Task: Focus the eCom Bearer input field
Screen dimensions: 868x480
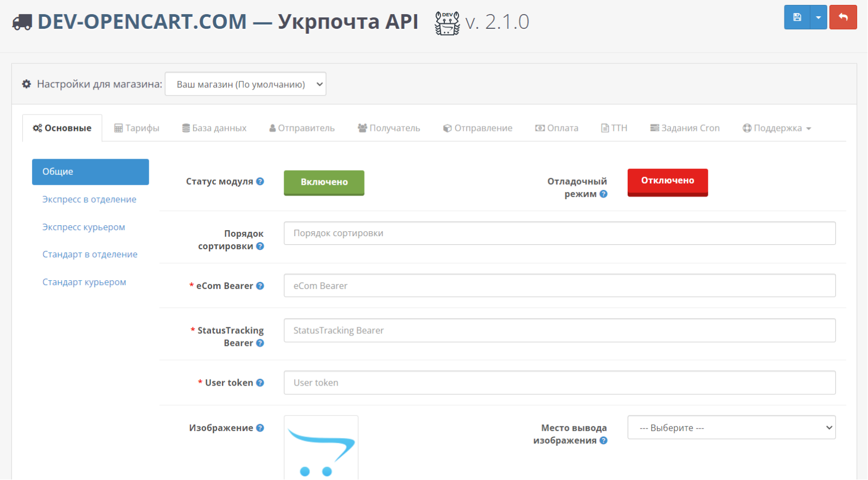Action: (559, 286)
